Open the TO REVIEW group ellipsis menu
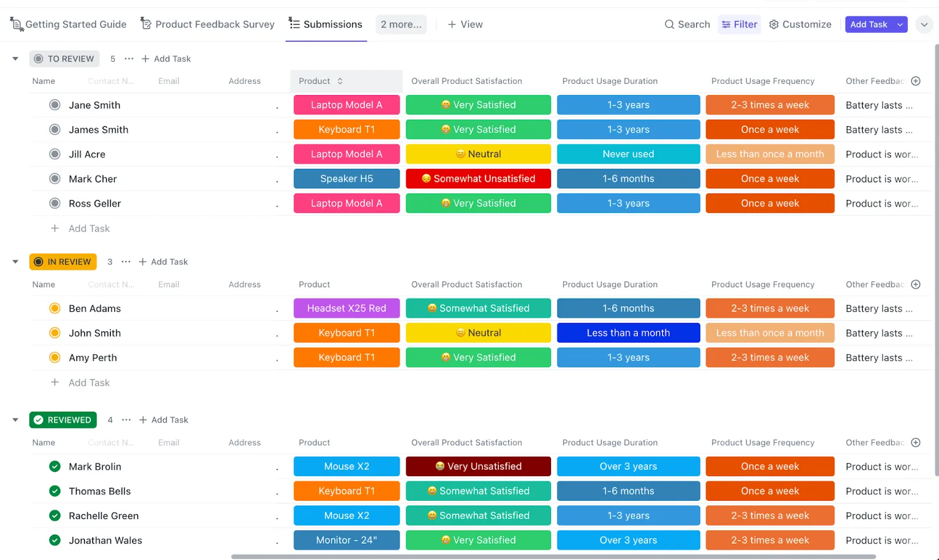The image size is (939, 560). coord(129,59)
